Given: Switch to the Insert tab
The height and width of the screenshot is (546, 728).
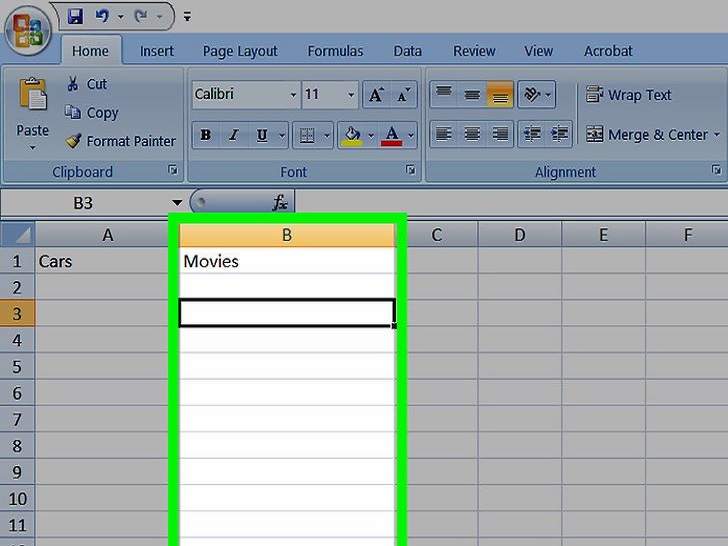Looking at the screenshot, I should (157, 51).
